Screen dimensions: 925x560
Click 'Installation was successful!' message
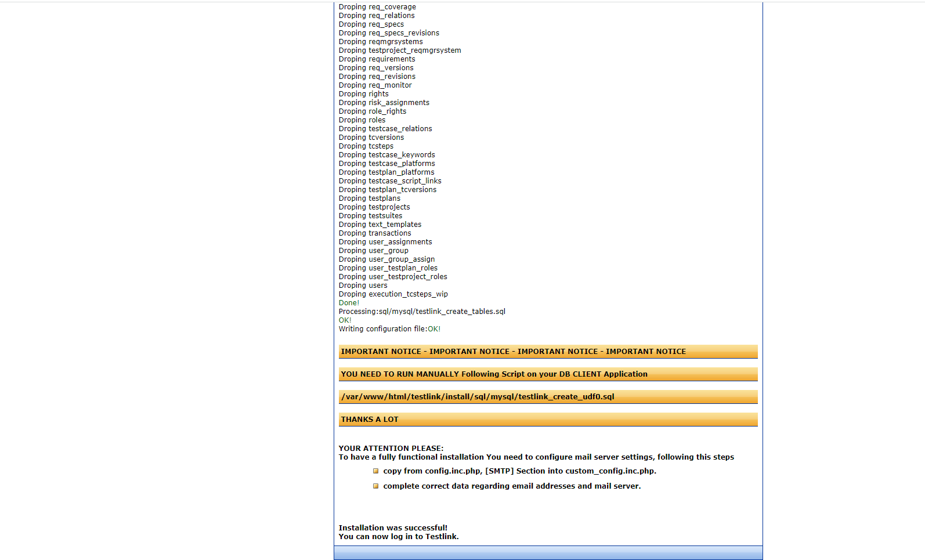pos(393,528)
